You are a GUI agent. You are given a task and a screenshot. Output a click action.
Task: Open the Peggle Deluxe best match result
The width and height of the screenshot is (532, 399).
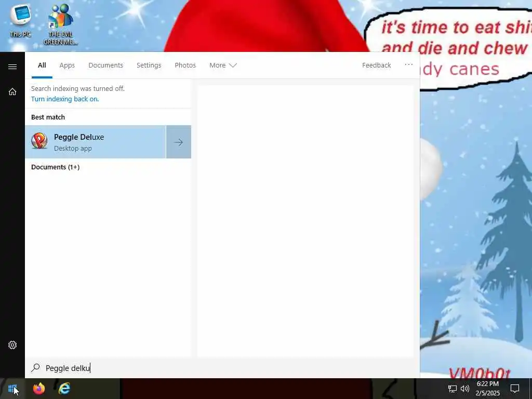(x=96, y=142)
